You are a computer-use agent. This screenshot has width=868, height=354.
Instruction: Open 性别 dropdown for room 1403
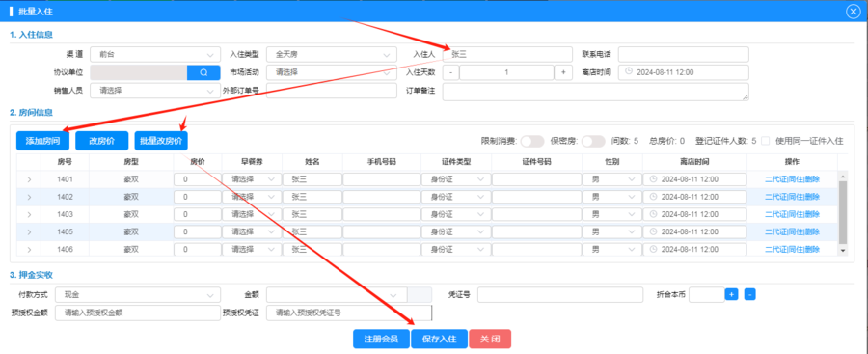tap(611, 214)
